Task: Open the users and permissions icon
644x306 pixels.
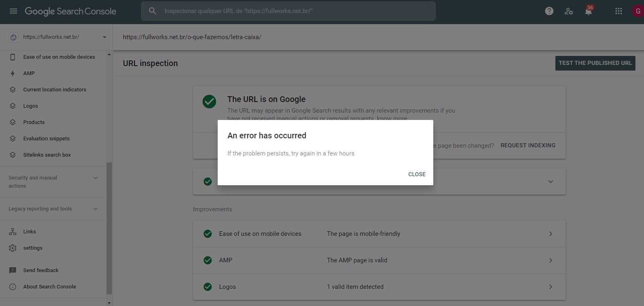Action: (569, 11)
